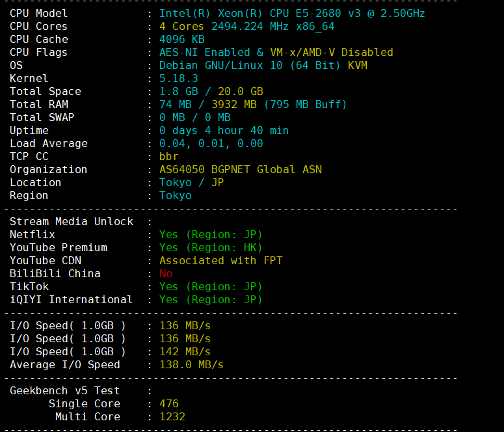The image size is (504, 432).
Task: Click the Location value 'Tokyo / JP'
Action: coord(191,182)
